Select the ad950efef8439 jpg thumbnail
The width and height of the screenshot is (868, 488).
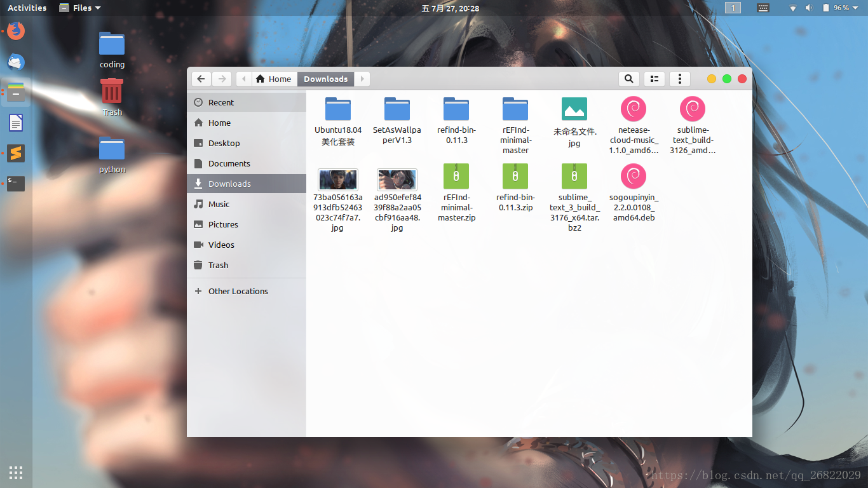397,200
